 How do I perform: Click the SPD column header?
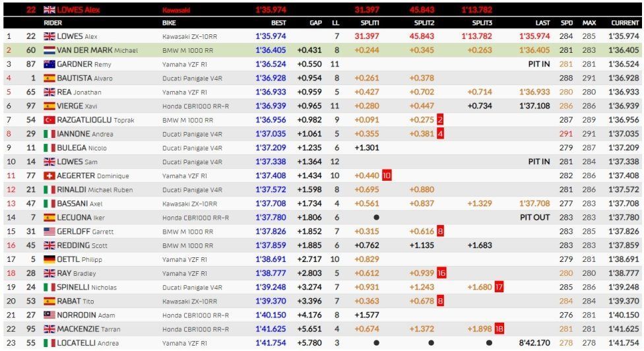(x=567, y=23)
